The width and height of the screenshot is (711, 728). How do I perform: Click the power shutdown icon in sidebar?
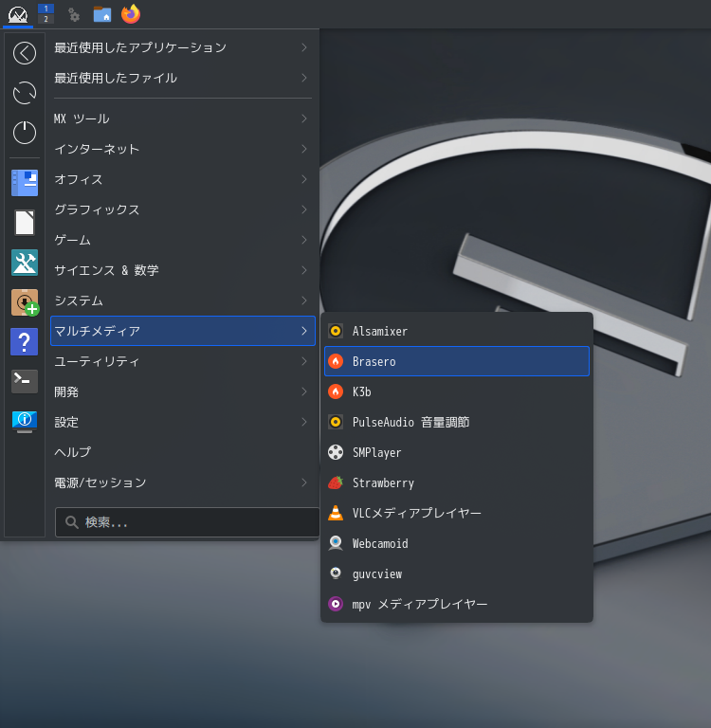[x=25, y=133]
